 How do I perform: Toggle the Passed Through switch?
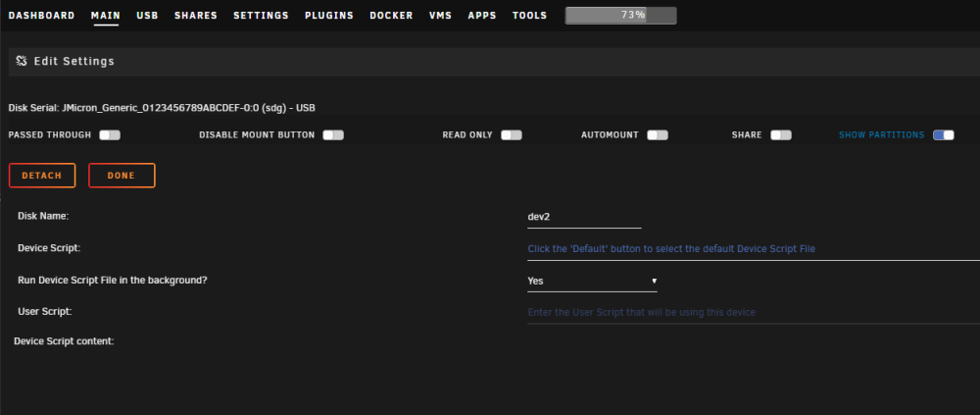pyautogui.click(x=110, y=135)
